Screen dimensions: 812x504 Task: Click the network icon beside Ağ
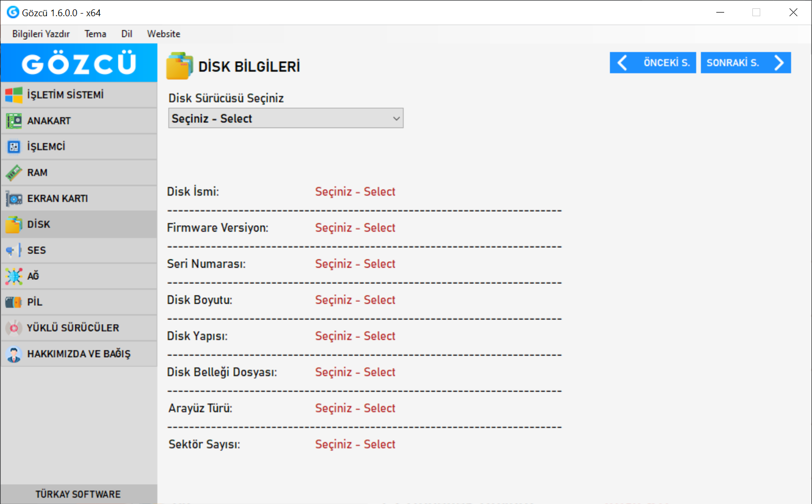(14, 276)
